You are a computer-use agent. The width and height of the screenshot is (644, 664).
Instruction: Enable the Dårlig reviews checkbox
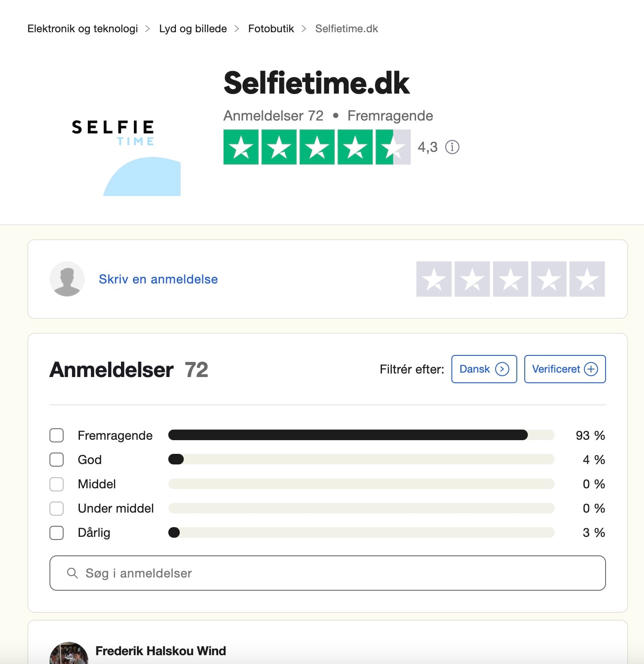(x=57, y=532)
